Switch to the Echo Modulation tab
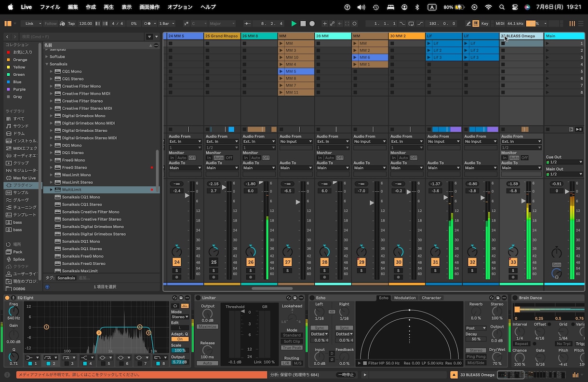The image size is (588, 382). 405,298
